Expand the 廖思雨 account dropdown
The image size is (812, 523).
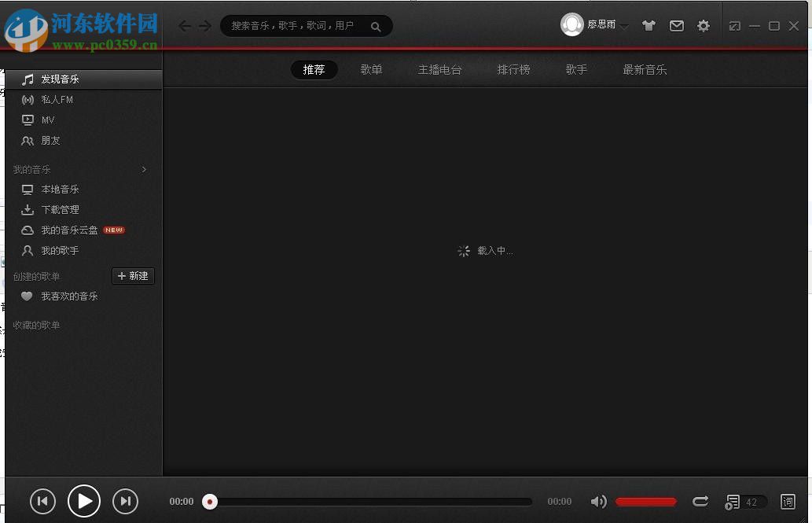coord(625,25)
